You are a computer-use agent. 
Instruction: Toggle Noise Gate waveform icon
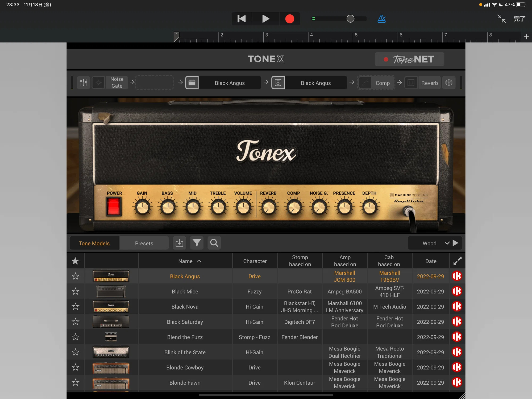pos(98,83)
